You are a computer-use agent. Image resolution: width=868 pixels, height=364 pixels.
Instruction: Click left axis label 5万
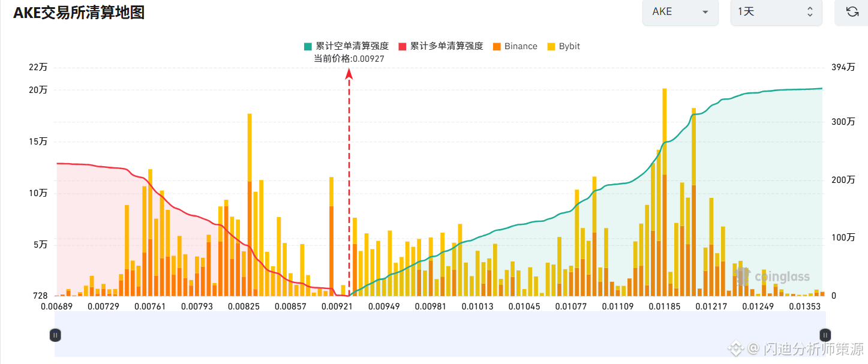click(x=40, y=245)
